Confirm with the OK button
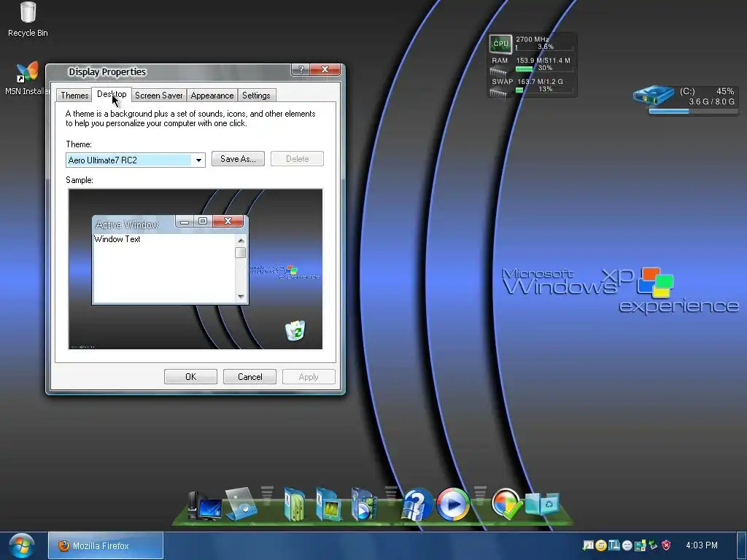Screen dimensions: 747x560 point(190,377)
